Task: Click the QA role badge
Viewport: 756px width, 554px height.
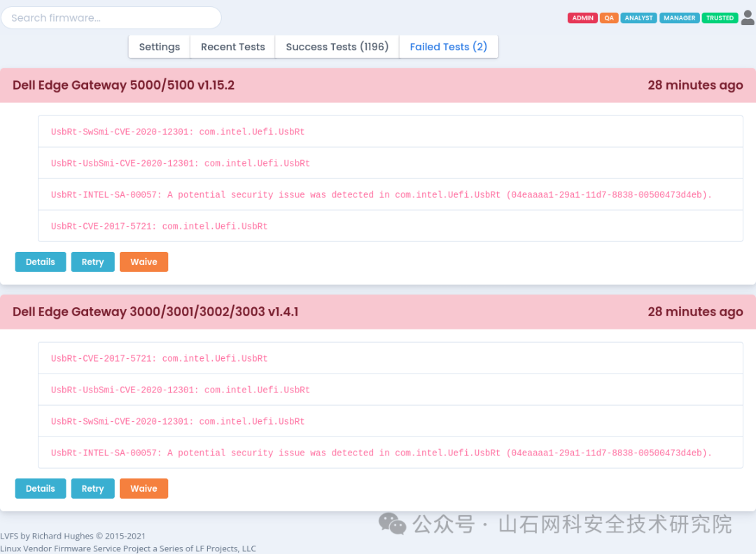Action: pos(609,17)
